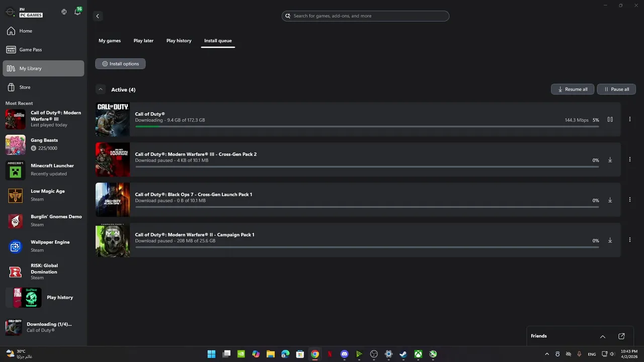Open Wallpaper Engine from Most Recent
Viewport: 644px width, 362px height.
[43, 246]
